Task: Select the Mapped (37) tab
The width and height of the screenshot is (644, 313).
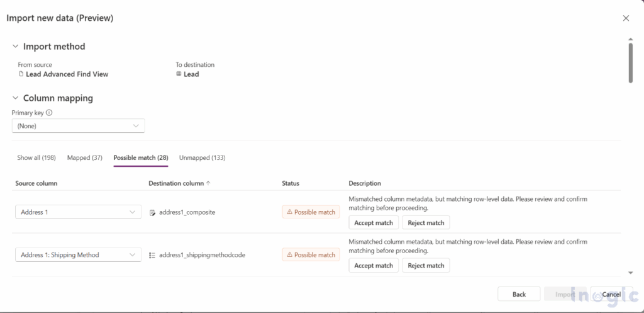Action: tap(85, 157)
